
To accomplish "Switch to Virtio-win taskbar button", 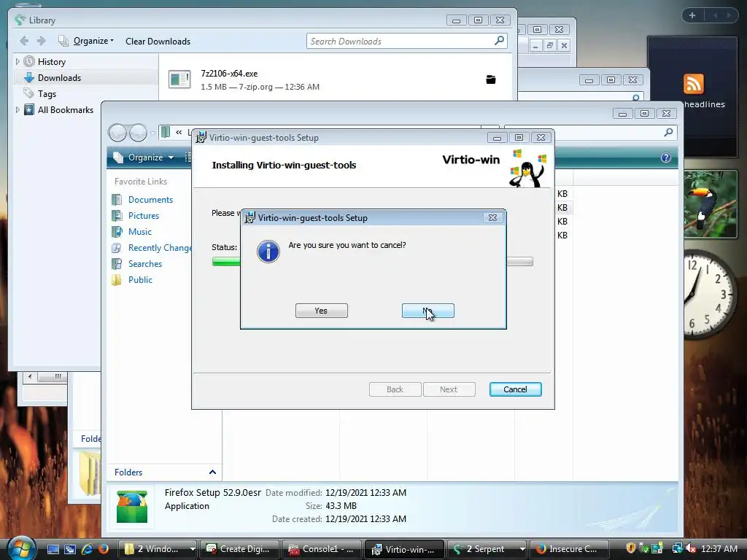I will pyautogui.click(x=404, y=549).
